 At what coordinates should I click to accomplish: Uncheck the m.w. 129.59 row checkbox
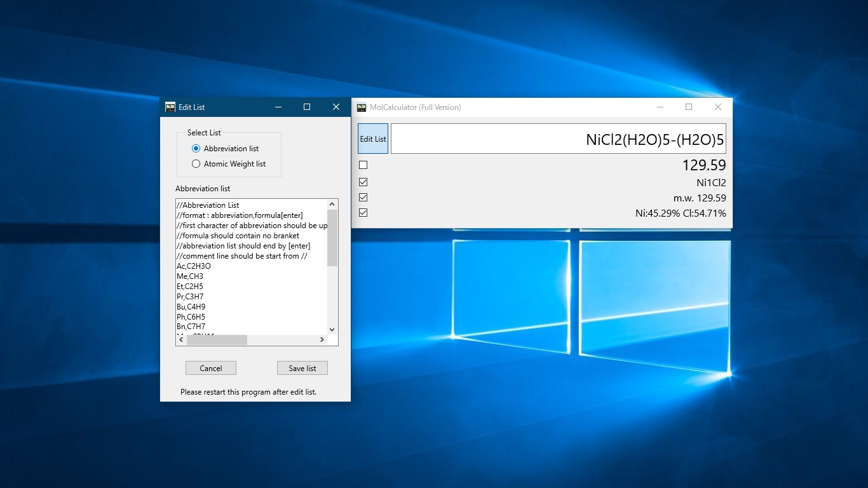tap(363, 198)
